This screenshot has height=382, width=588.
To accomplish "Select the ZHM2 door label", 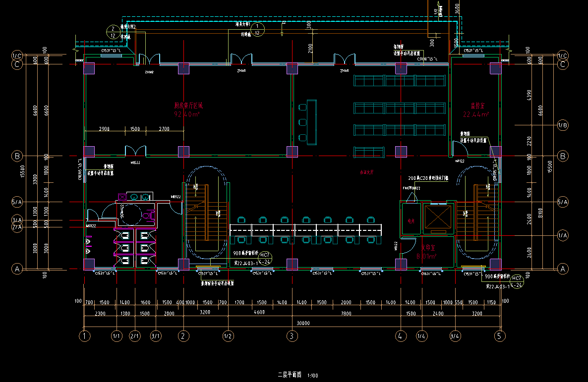I will coord(149,72).
